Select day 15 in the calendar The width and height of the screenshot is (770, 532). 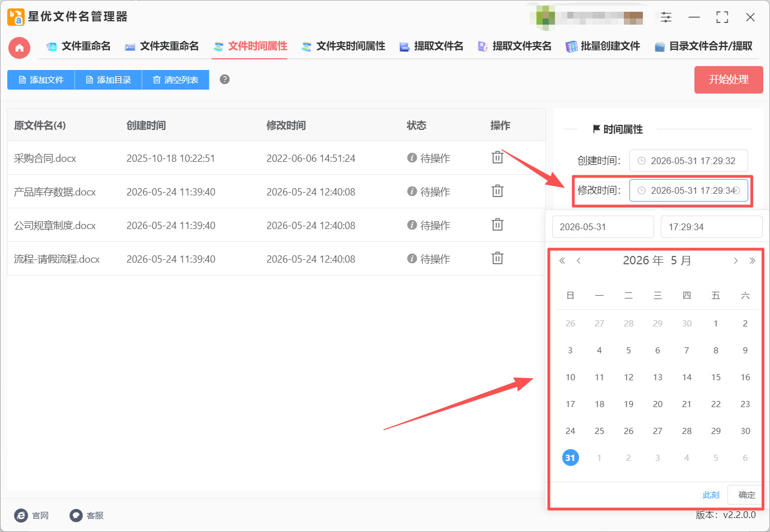(x=716, y=377)
